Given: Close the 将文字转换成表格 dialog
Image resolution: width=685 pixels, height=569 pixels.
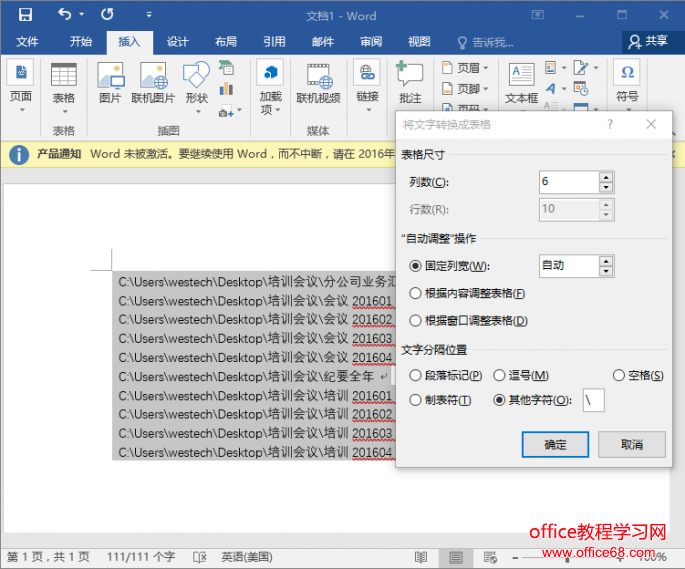Looking at the screenshot, I should (651, 125).
